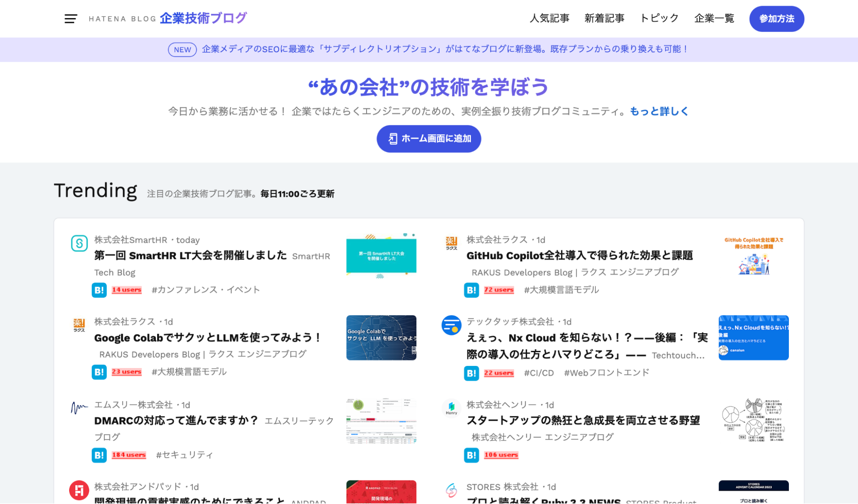This screenshot has width=858, height=504.
Task: Open 企業一覧 navigation item
Action: (714, 18)
